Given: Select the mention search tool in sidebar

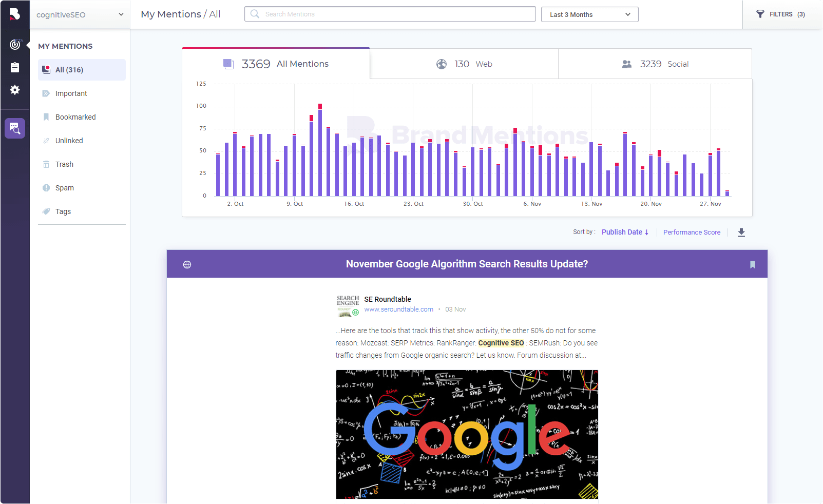Looking at the screenshot, I should (x=15, y=128).
